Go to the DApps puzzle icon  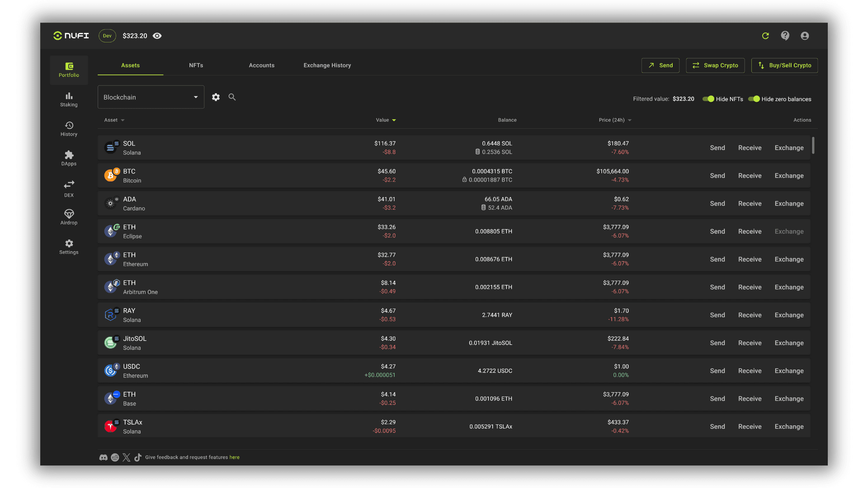pyautogui.click(x=69, y=158)
